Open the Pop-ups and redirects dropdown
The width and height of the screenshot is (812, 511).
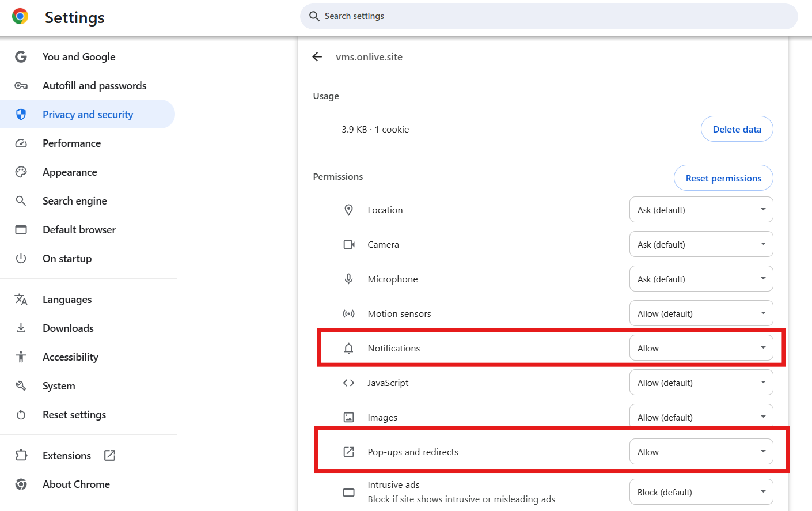(x=701, y=452)
